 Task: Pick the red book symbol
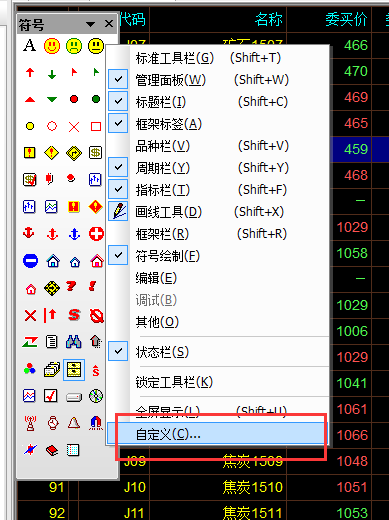(52, 451)
